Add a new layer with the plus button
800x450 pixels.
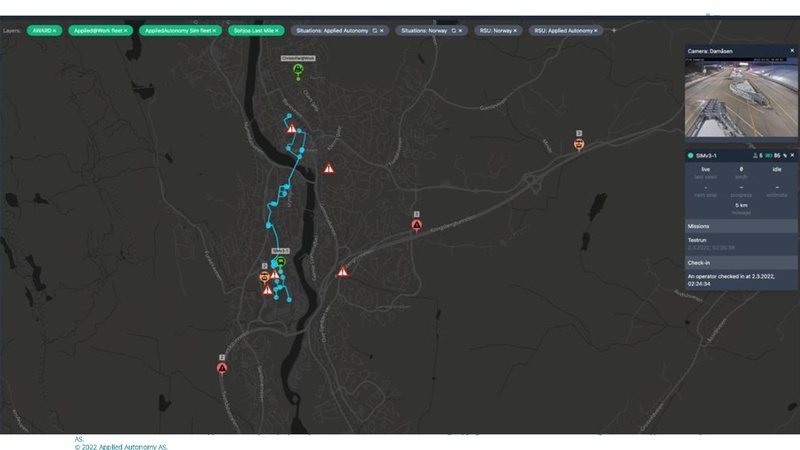tap(614, 30)
